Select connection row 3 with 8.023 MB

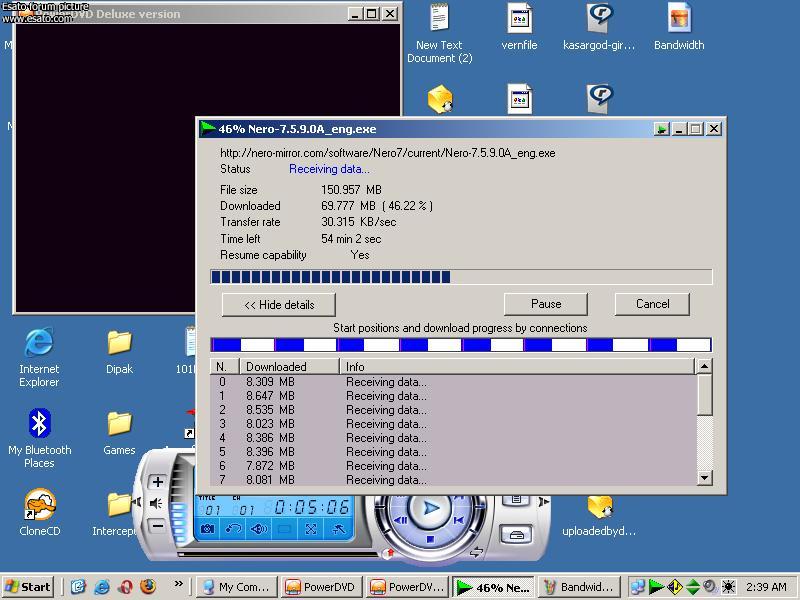(454, 424)
